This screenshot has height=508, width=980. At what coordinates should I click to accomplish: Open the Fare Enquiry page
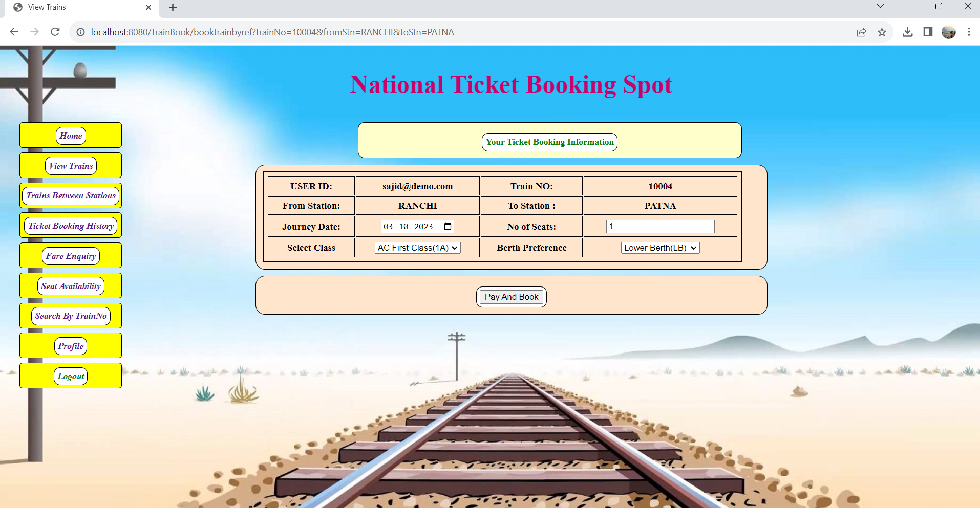point(70,256)
